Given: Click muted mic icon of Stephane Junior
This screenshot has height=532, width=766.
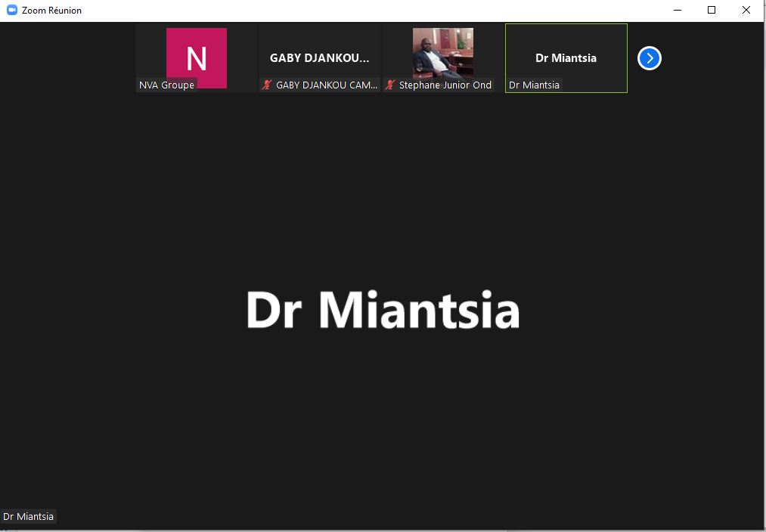Looking at the screenshot, I should pyautogui.click(x=390, y=85).
